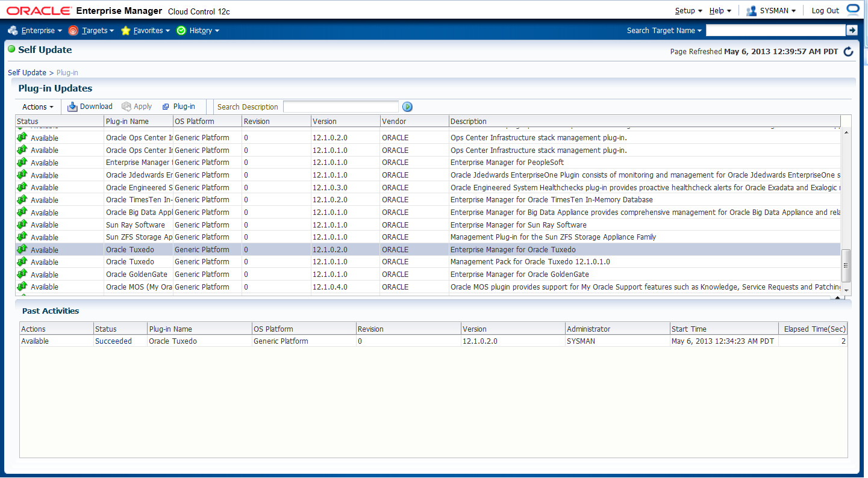The width and height of the screenshot is (868, 478).
Task: Click status icon for Oracle MOS row
Action: (x=22, y=287)
